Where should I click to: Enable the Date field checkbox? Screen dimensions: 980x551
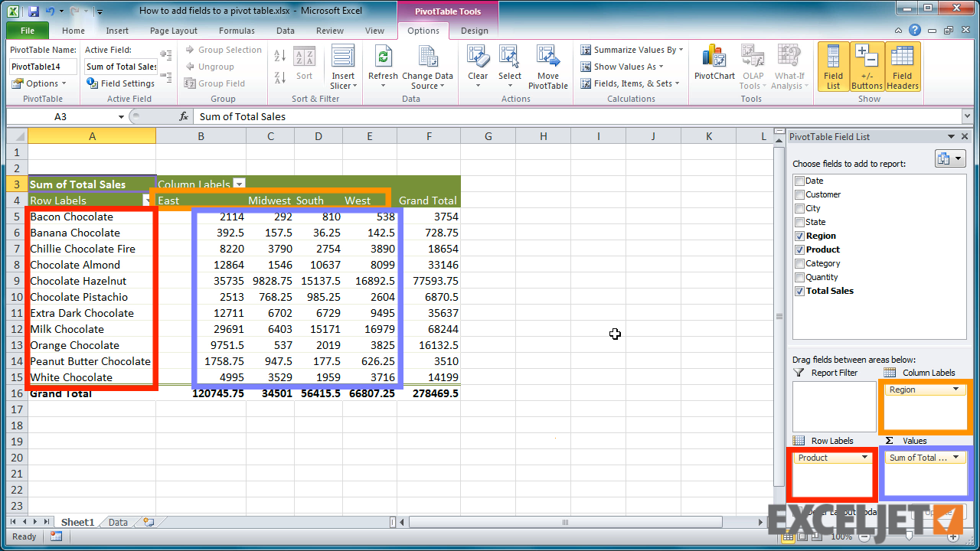[799, 180]
